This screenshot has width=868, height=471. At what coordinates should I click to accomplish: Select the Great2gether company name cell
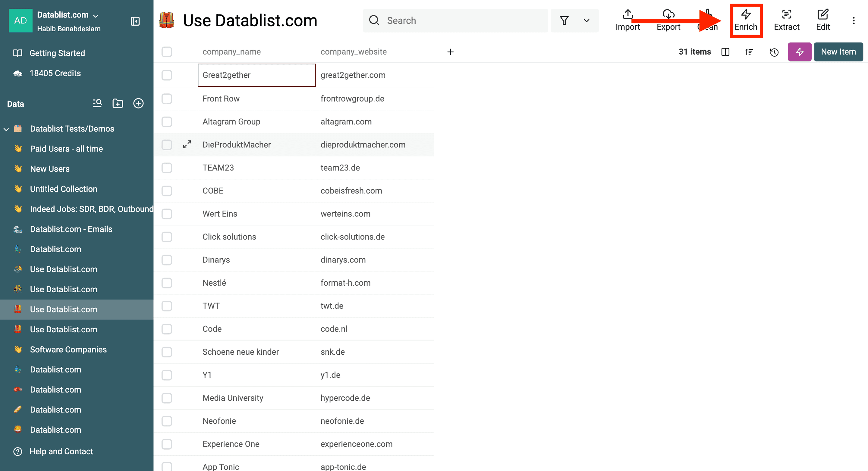pos(257,75)
